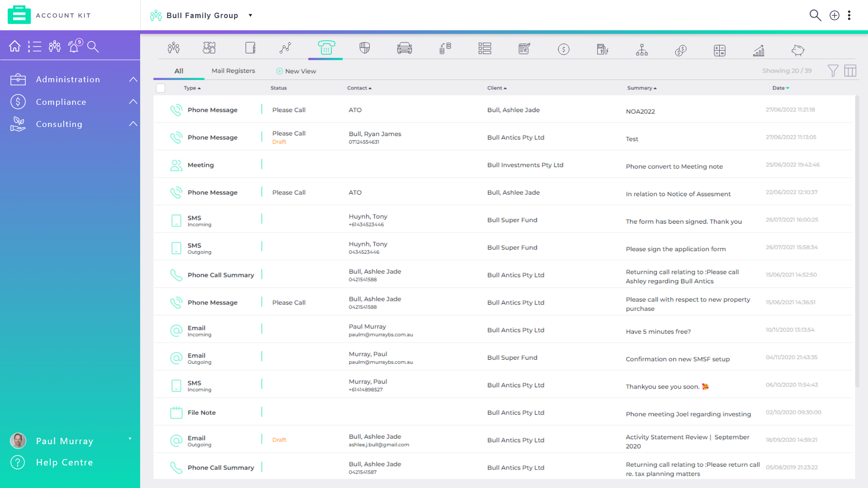
Task: Select the car icon in toolbar
Action: (x=404, y=48)
